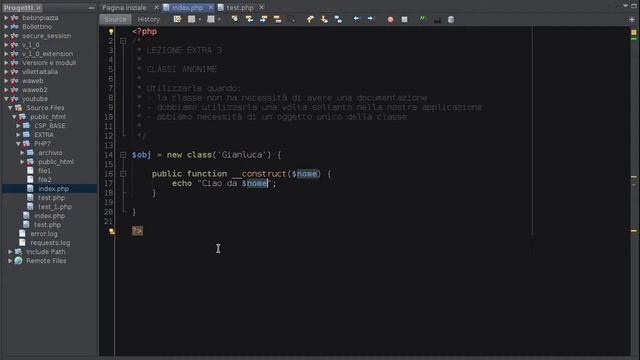Click the Forward navigation icon
The height and width of the screenshot is (360, 640).
pos(211,19)
